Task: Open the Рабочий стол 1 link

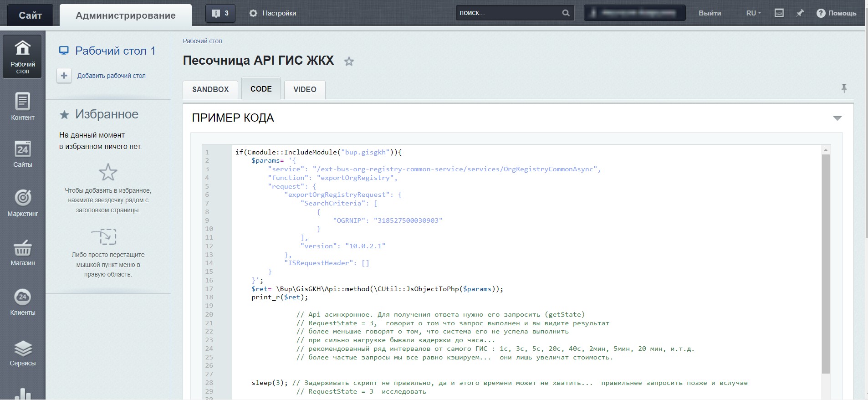Action: 115,51
